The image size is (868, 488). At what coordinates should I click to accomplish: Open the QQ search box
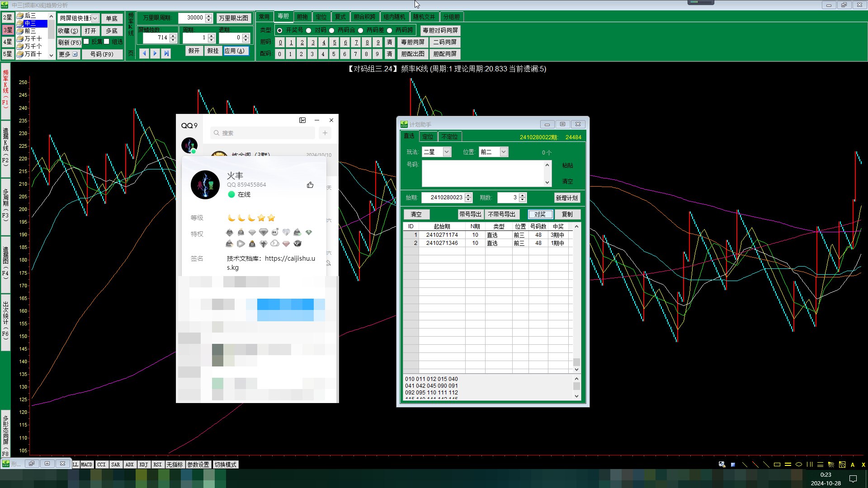(263, 133)
